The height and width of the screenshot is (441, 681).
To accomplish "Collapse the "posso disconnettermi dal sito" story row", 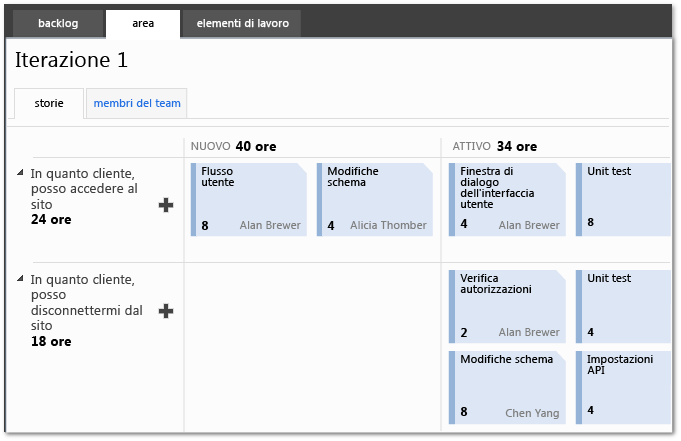I will (20, 279).
